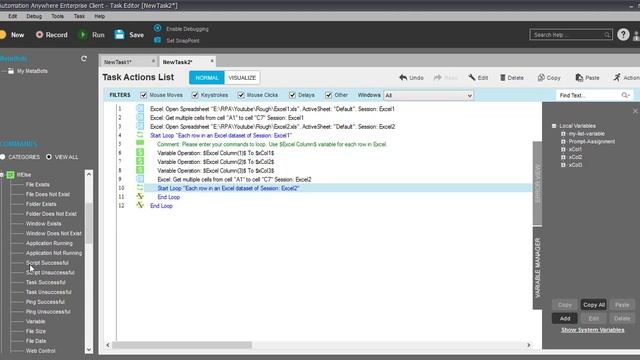Open the Debug menu
This screenshot has width=640, height=360.
[x=34, y=16]
